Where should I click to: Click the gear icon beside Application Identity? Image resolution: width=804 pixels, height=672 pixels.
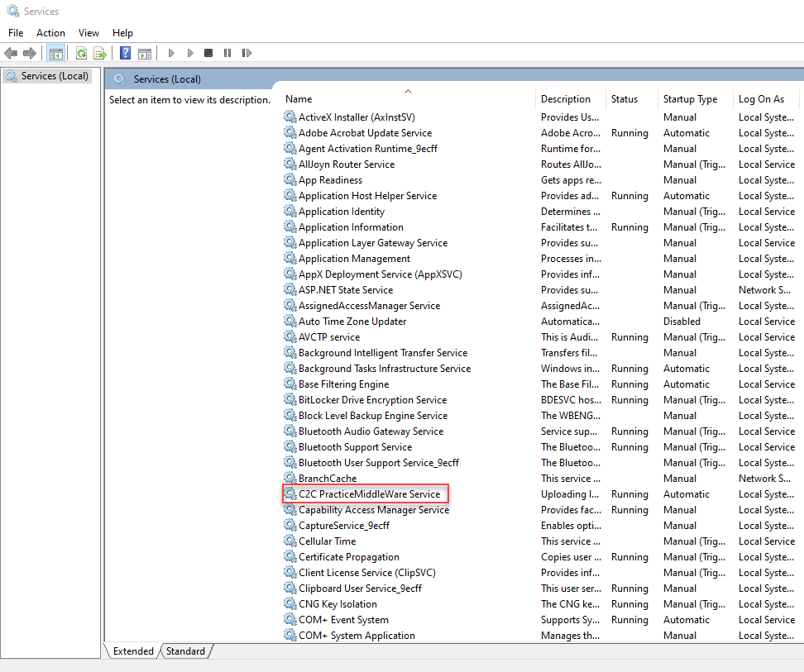pyautogui.click(x=290, y=211)
